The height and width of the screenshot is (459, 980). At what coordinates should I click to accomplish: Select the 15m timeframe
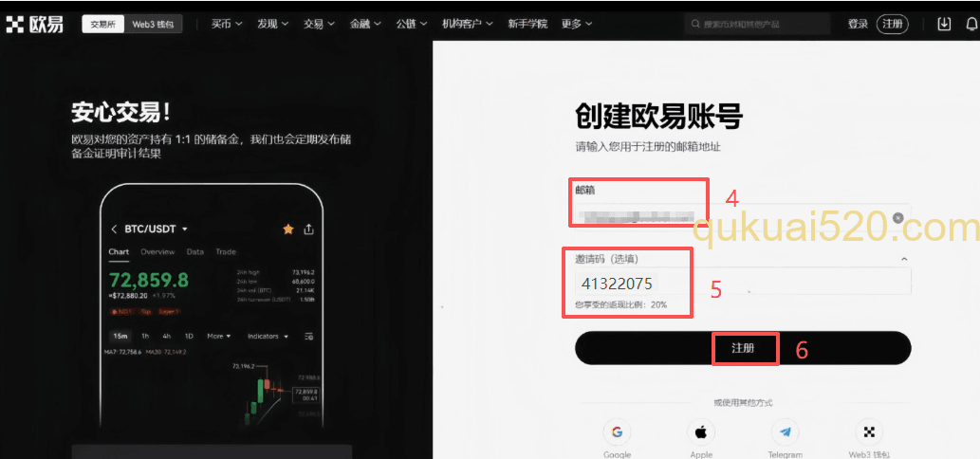coord(120,336)
